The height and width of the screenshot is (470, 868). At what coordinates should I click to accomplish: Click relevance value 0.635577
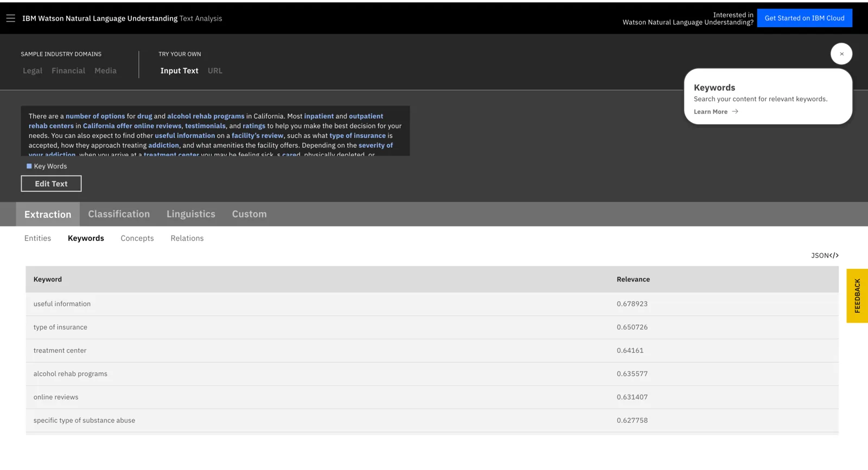[x=632, y=374]
